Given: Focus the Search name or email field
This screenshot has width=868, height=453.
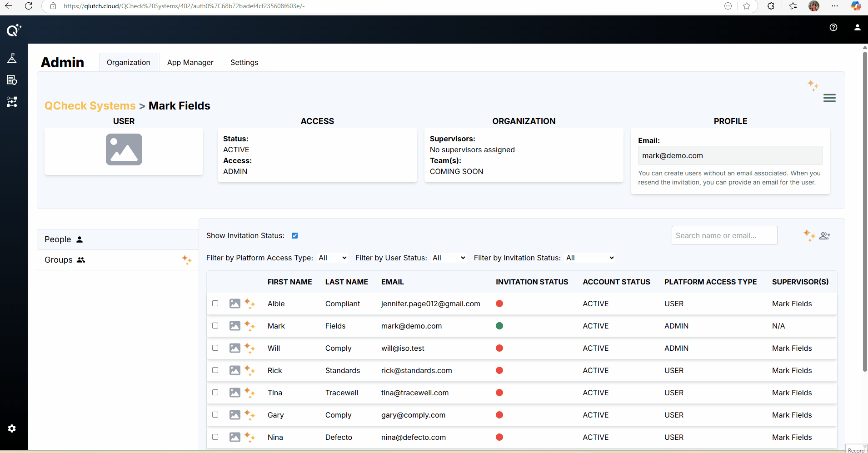Looking at the screenshot, I should (724, 235).
